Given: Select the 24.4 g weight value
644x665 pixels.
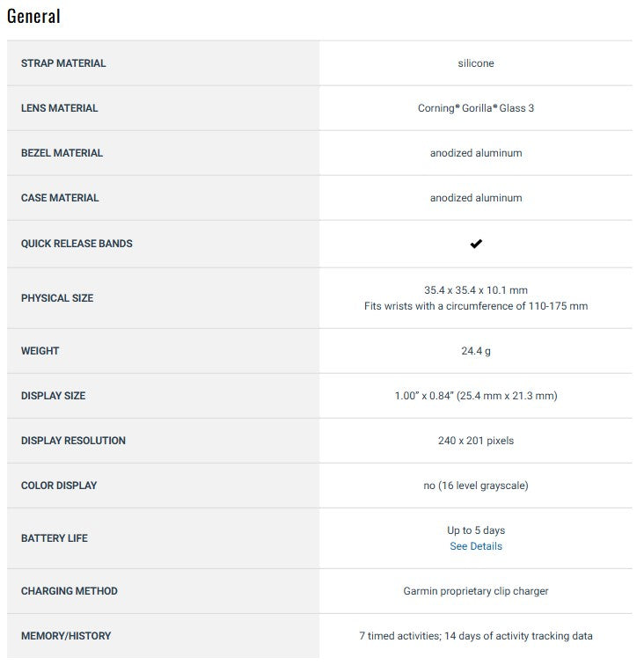Looking at the screenshot, I should click(476, 351).
